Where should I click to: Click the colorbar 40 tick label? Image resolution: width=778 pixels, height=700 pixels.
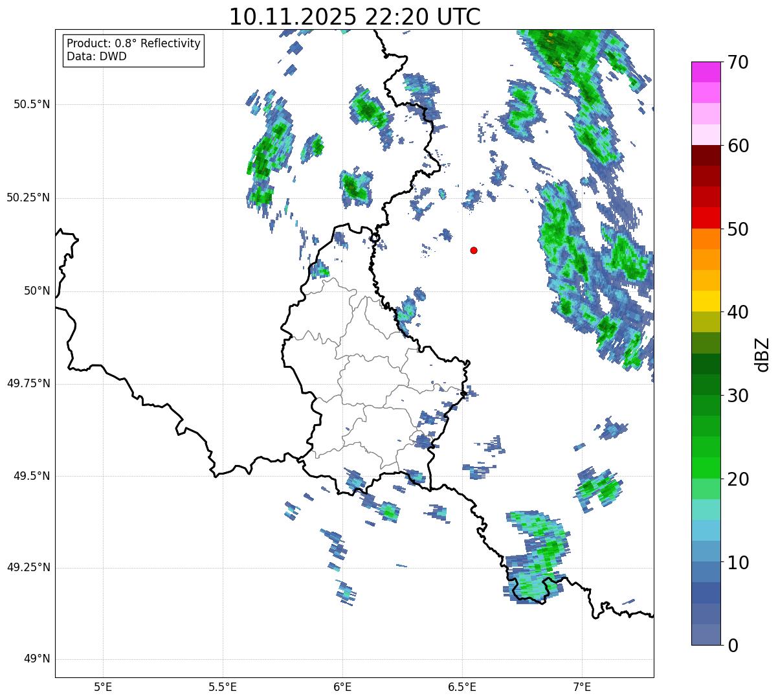point(738,312)
